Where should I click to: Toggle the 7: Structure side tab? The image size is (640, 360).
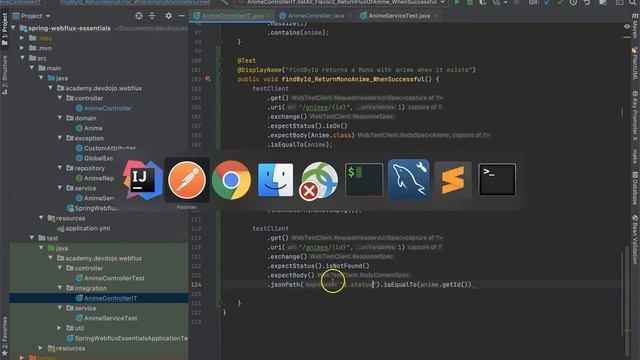[4, 75]
